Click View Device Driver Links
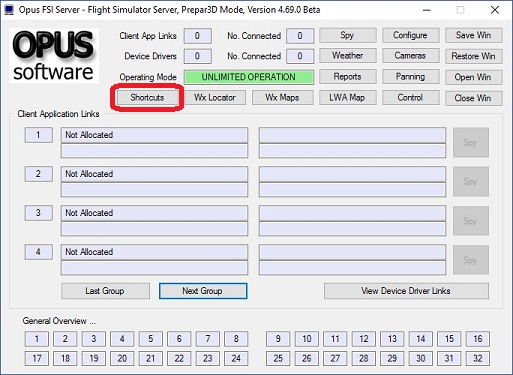 [406, 291]
